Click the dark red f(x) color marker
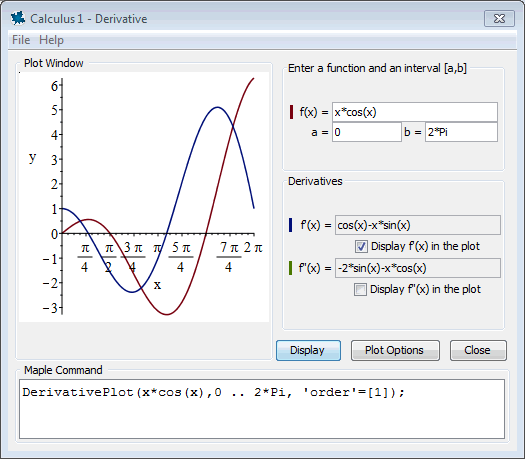Image resolution: width=525 pixels, height=459 pixels. (x=291, y=112)
